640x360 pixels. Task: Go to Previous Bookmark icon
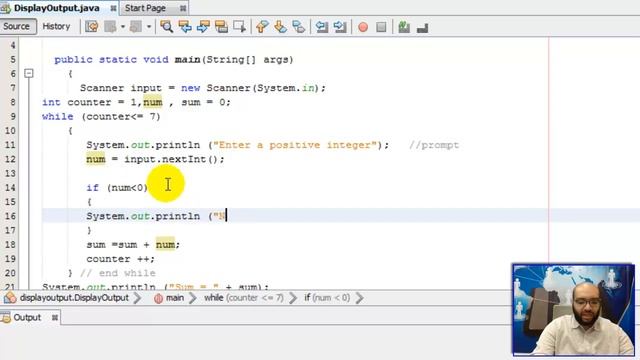tap(262, 27)
